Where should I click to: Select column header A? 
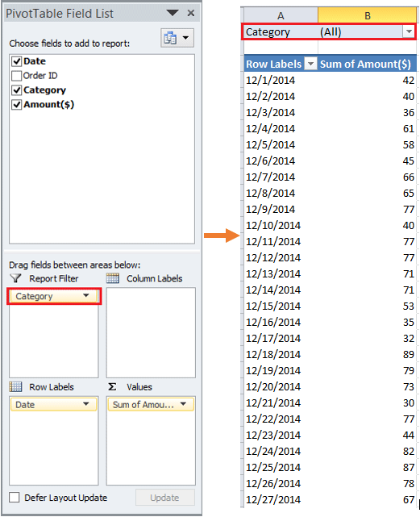[281, 15]
